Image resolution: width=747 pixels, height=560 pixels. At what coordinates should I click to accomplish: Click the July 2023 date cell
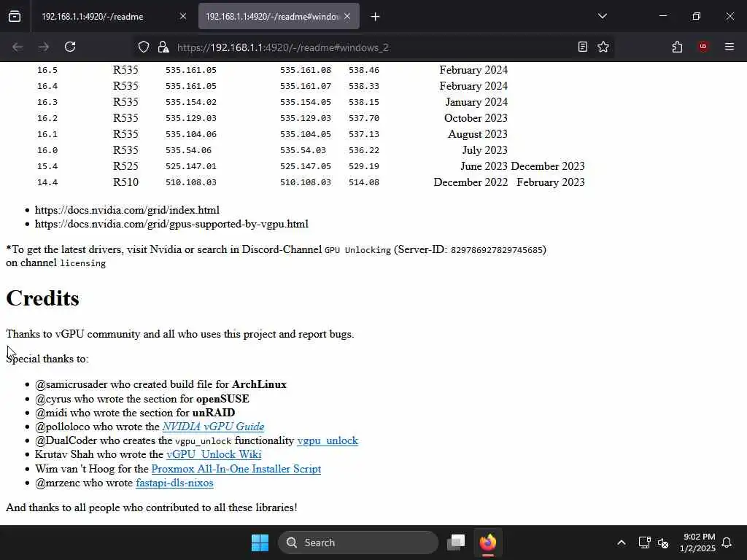[484, 150]
